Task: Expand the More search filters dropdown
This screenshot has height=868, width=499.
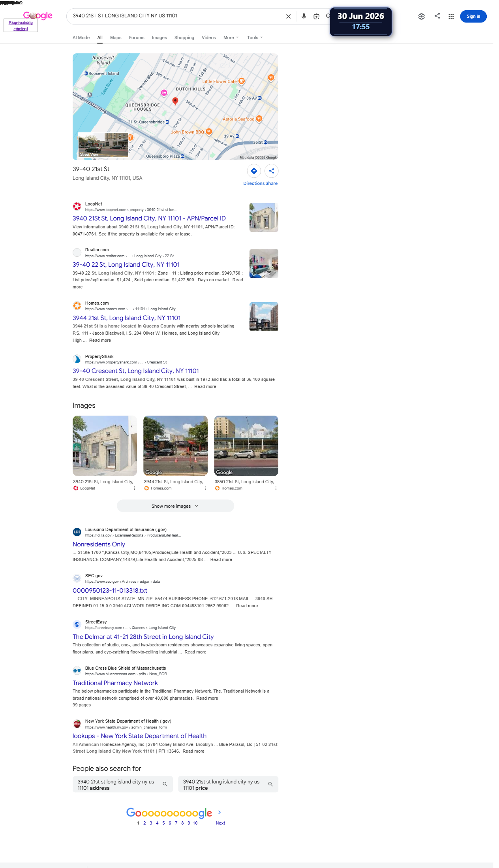Action: [x=231, y=38]
